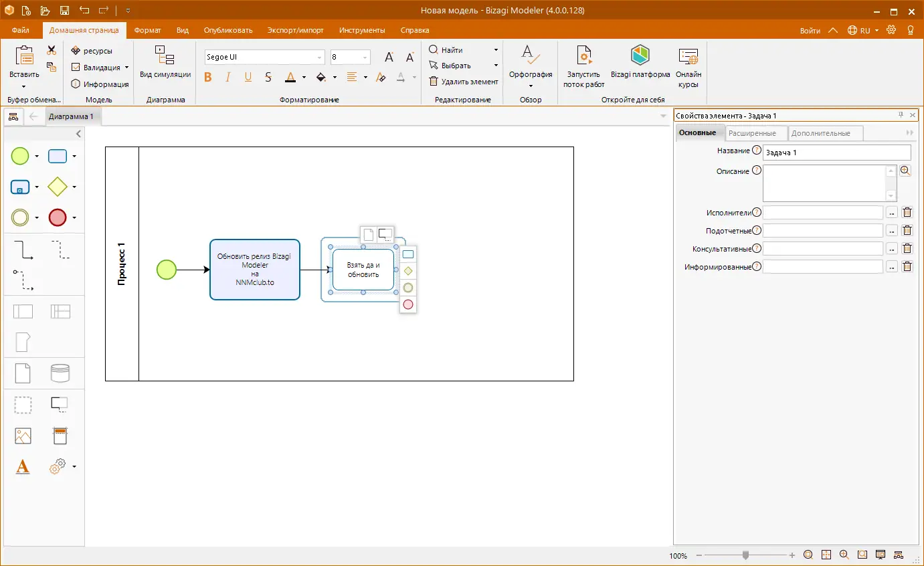
Task: Open the Format ribbon tab
Action: [147, 30]
